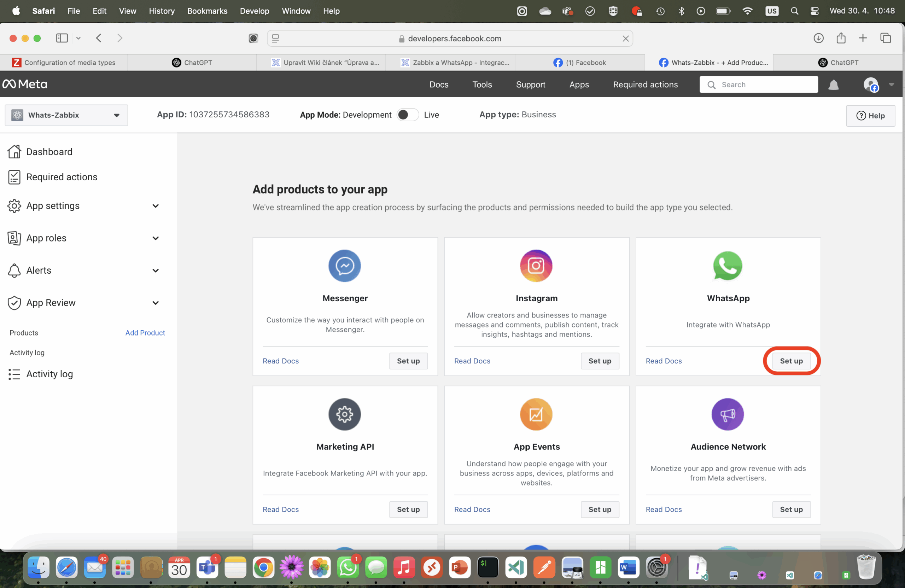Viewport: 905px width, 588px height.
Task: Open the Safari History menu
Action: click(x=162, y=11)
